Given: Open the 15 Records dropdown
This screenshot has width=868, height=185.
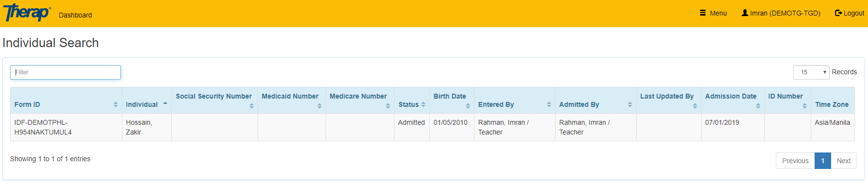Looking at the screenshot, I should pyautogui.click(x=811, y=72).
